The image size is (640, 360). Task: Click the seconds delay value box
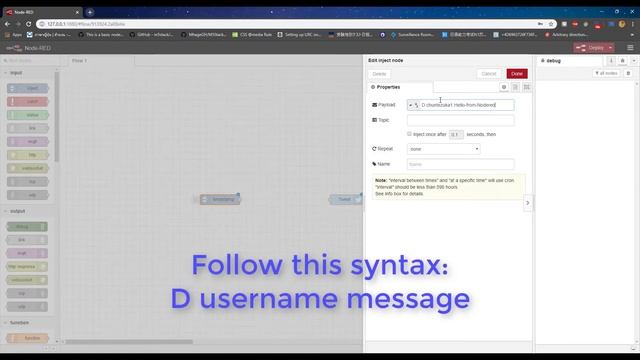pos(456,134)
